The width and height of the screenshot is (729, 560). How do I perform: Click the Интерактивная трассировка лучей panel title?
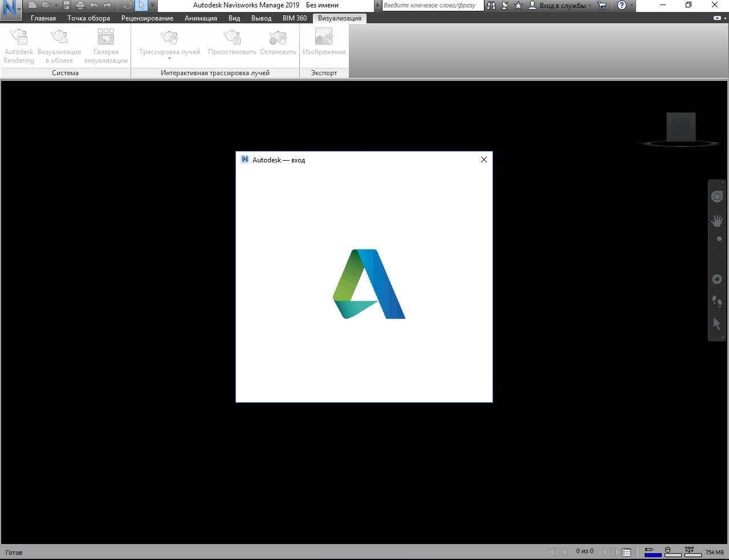pos(215,73)
